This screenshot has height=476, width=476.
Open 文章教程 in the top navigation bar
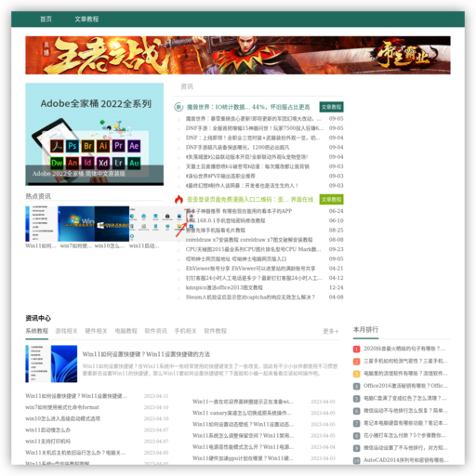click(86, 20)
